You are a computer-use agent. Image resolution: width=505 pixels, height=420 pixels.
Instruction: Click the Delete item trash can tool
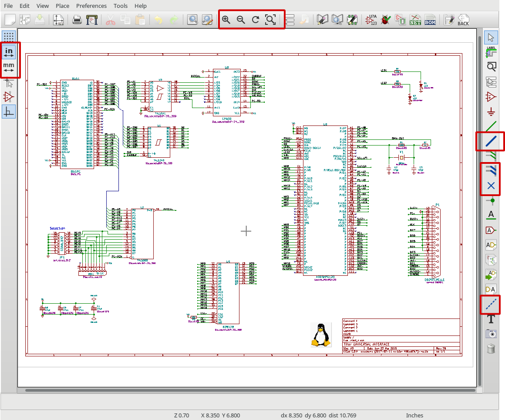coord(491,349)
